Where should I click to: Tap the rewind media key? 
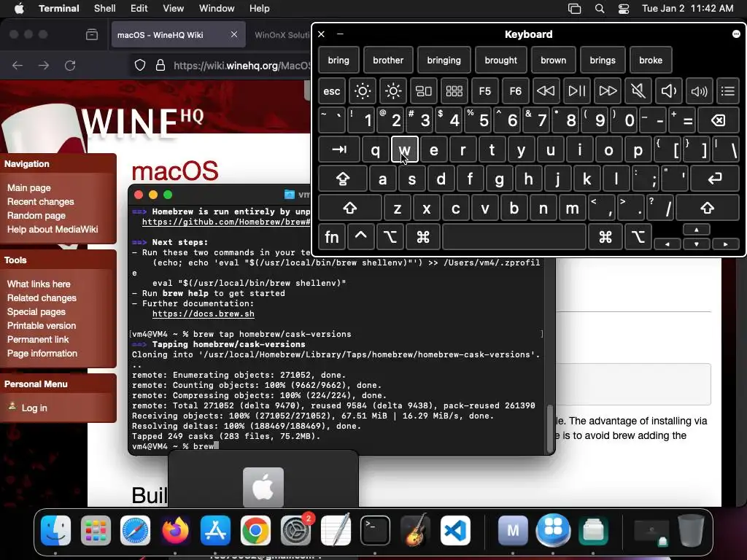546,91
